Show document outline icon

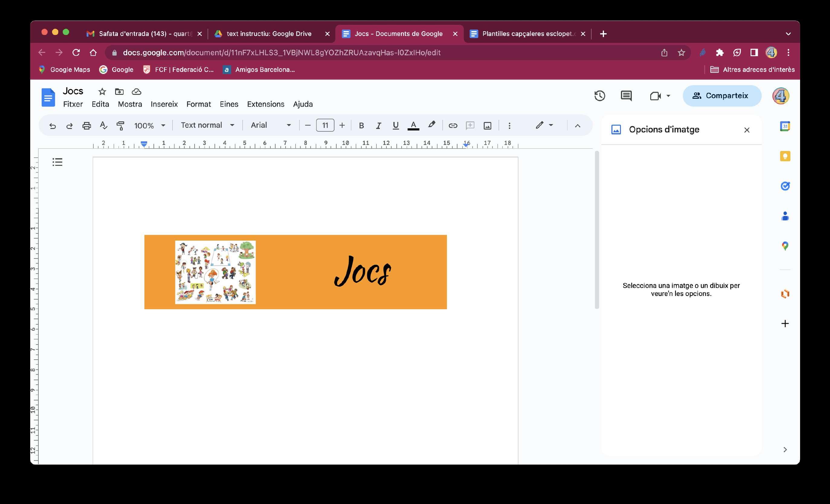point(57,162)
